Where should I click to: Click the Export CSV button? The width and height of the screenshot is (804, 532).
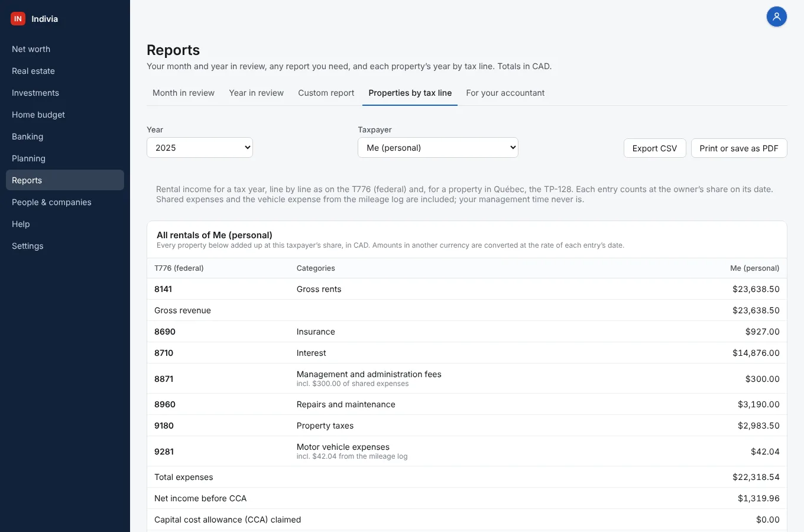(x=654, y=148)
